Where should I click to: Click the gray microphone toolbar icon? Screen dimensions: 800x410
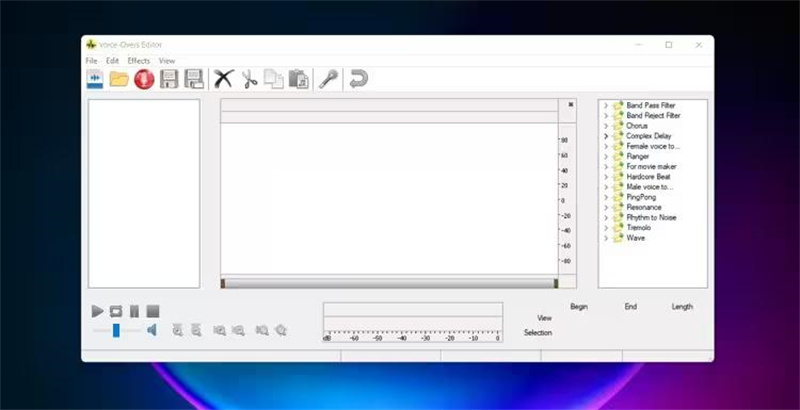329,79
